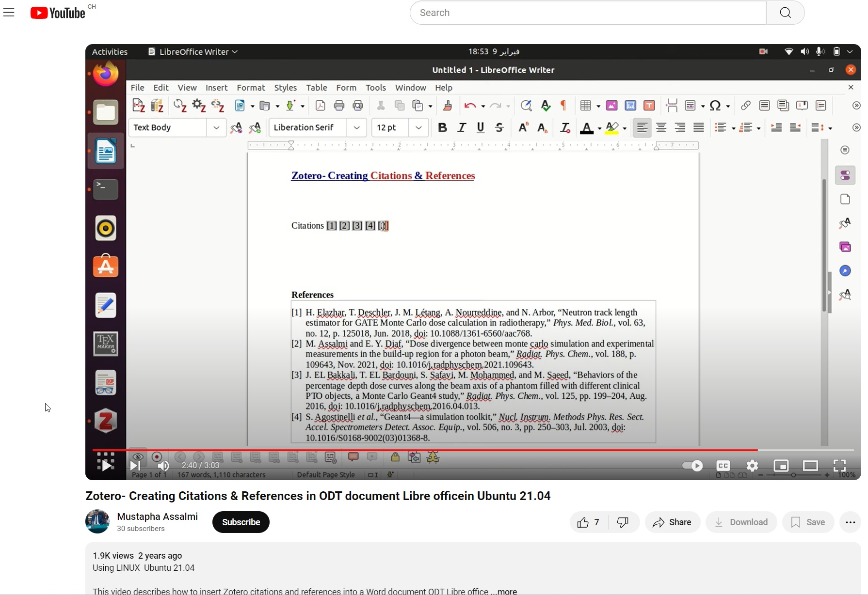Image resolution: width=868 pixels, height=595 pixels.
Task: Apply yellow highlighting color button
Action: point(612,128)
